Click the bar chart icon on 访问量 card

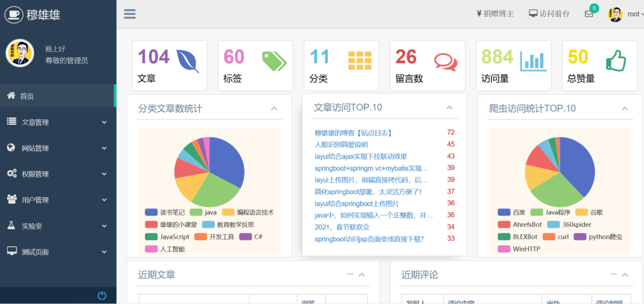click(x=533, y=61)
